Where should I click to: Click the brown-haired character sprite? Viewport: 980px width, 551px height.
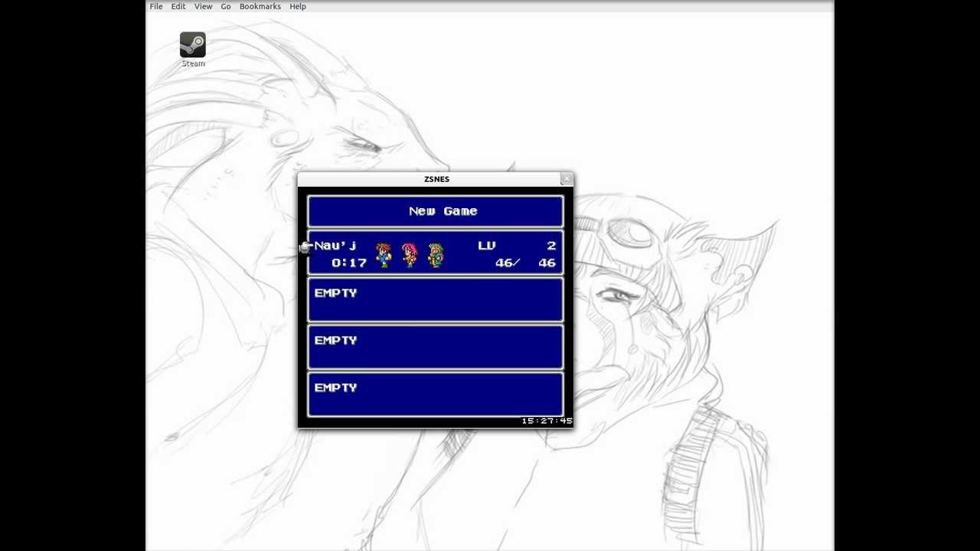pyautogui.click(x=384, y=255)
